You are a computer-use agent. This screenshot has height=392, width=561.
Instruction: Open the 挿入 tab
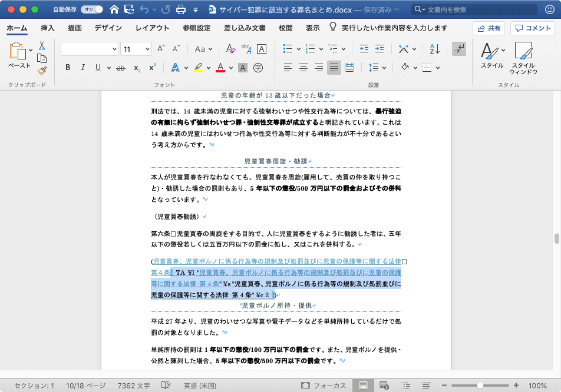[x=47, y=28]
